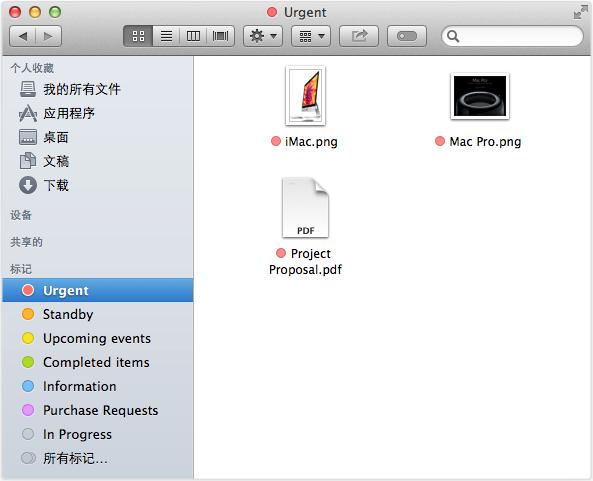The height and width of the screenshot is (481, 593).
Task: Click the blue dot beside Information
Action: [x=28, y=386]
